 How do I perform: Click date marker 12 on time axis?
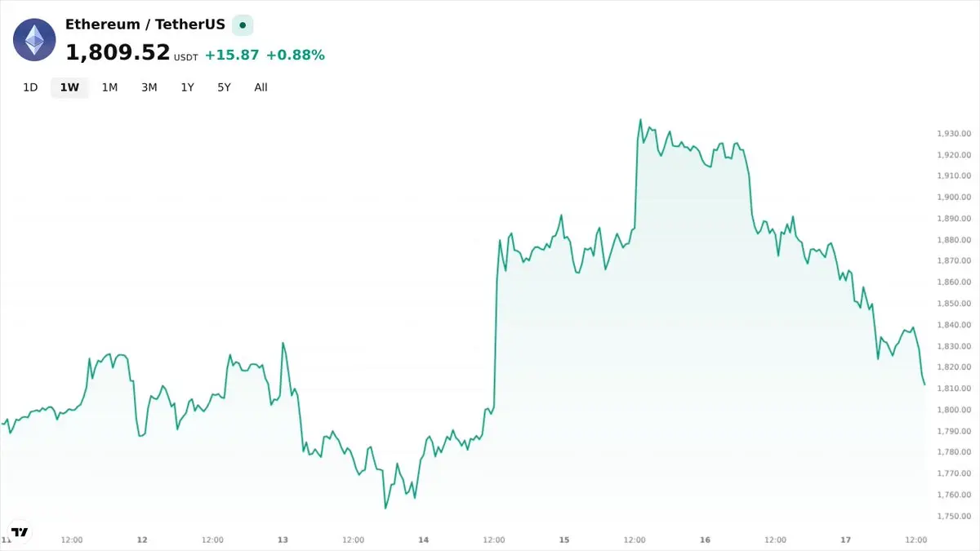point(142,540)
